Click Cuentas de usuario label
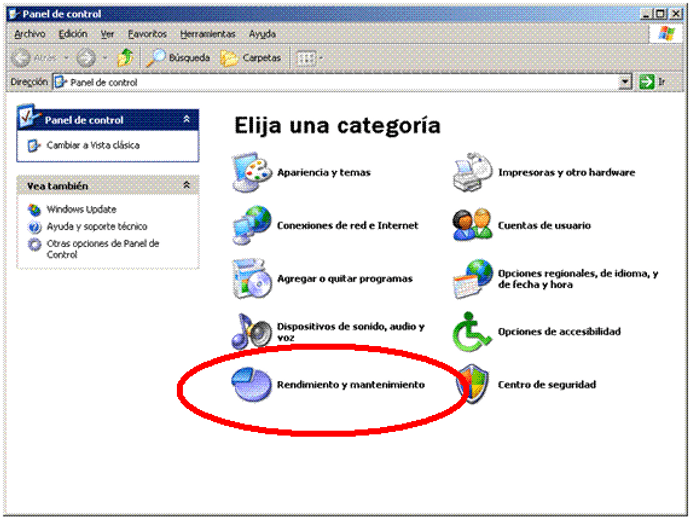690x518 pixels. point(544,225)
